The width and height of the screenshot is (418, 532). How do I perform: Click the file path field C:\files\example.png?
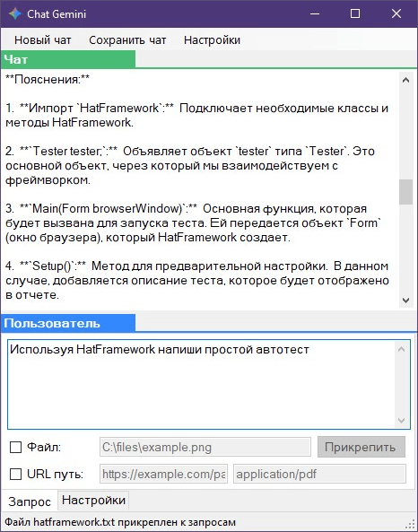205,447
